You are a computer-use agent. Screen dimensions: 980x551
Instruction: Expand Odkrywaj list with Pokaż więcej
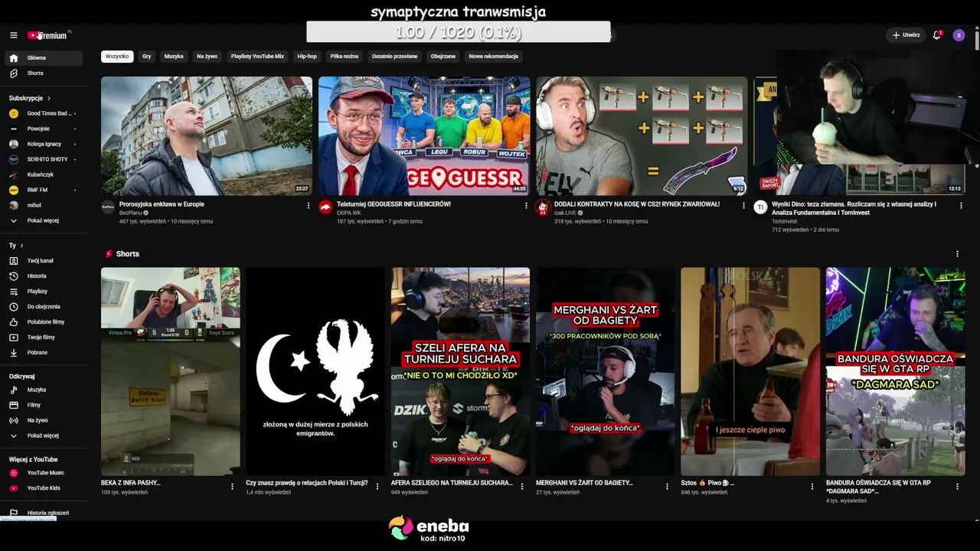point(44,436)
